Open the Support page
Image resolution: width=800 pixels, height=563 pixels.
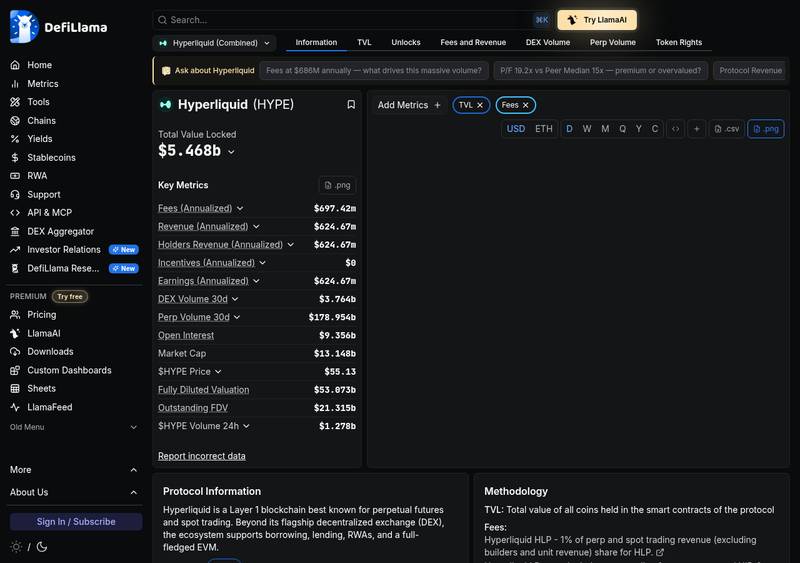click(43, 194)
